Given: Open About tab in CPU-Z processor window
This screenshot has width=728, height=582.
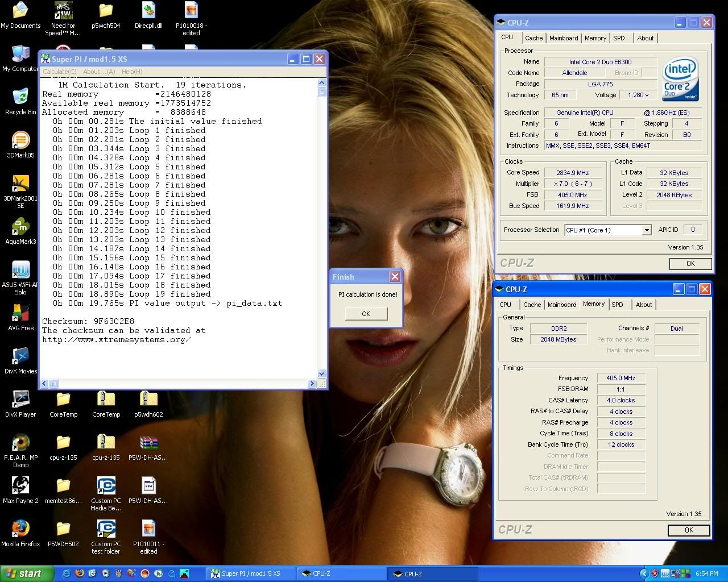Looking at the screenshot, I should (x=646, y=38).
